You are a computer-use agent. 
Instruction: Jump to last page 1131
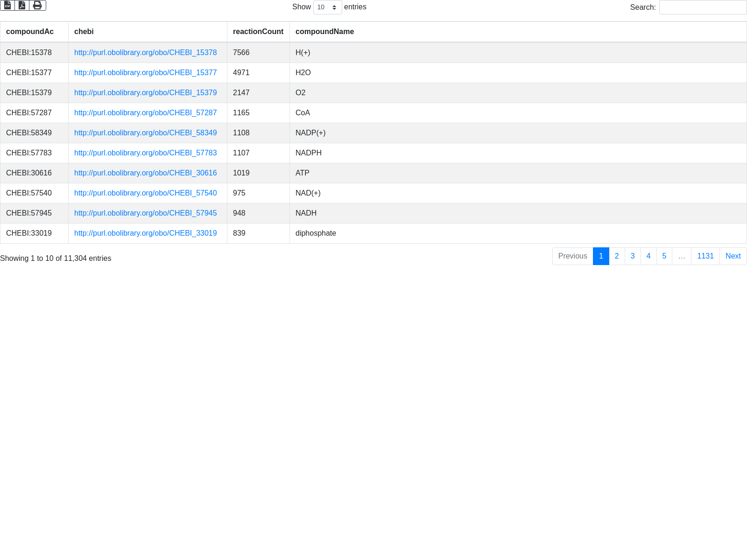(x=705, y=256)
